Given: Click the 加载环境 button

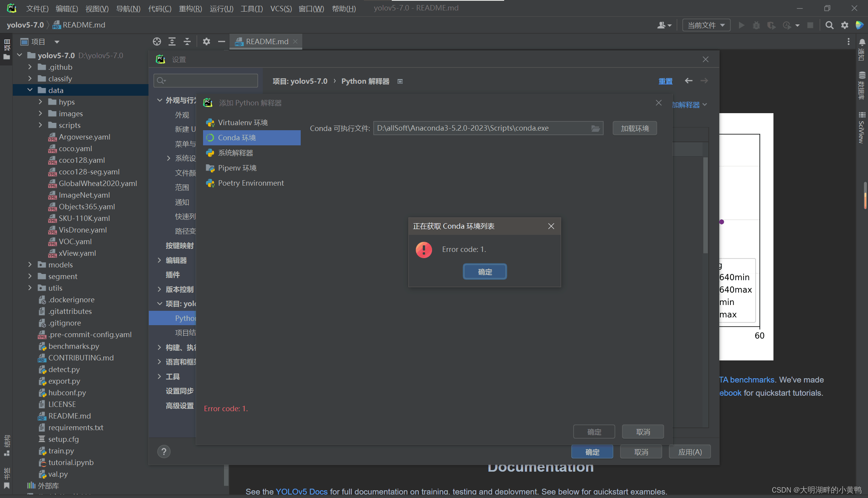Looking at the screenshot, I should click(635, 128).
